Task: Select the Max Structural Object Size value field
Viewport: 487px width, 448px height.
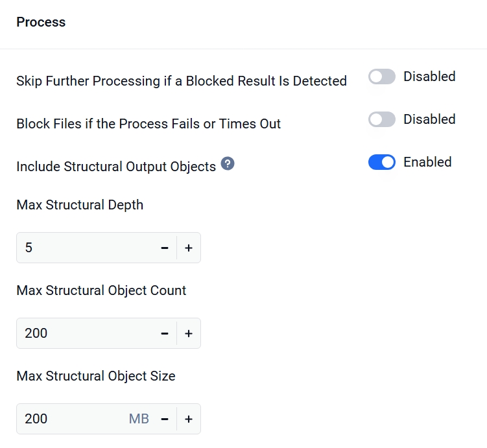Action: [75, 419]
